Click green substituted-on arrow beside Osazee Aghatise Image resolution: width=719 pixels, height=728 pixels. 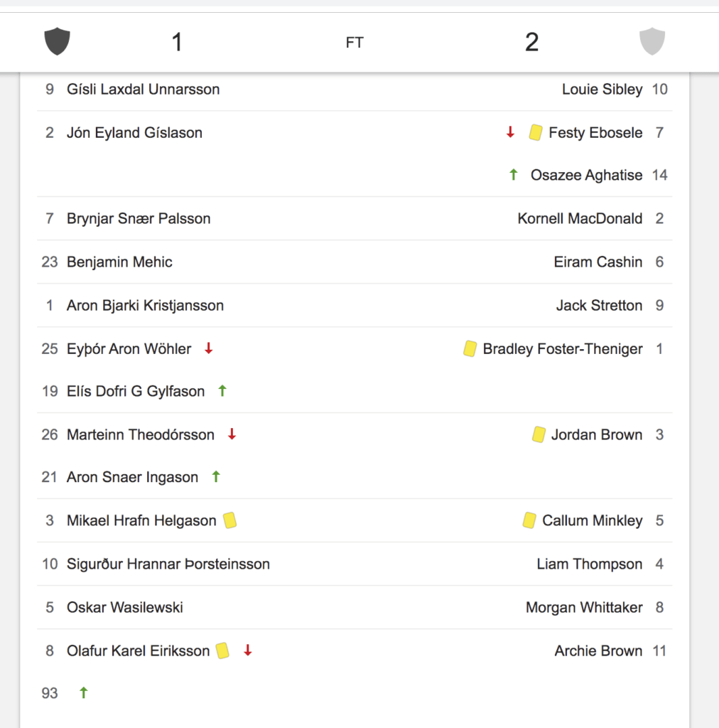pyautogui.click(x=513, y=175)
